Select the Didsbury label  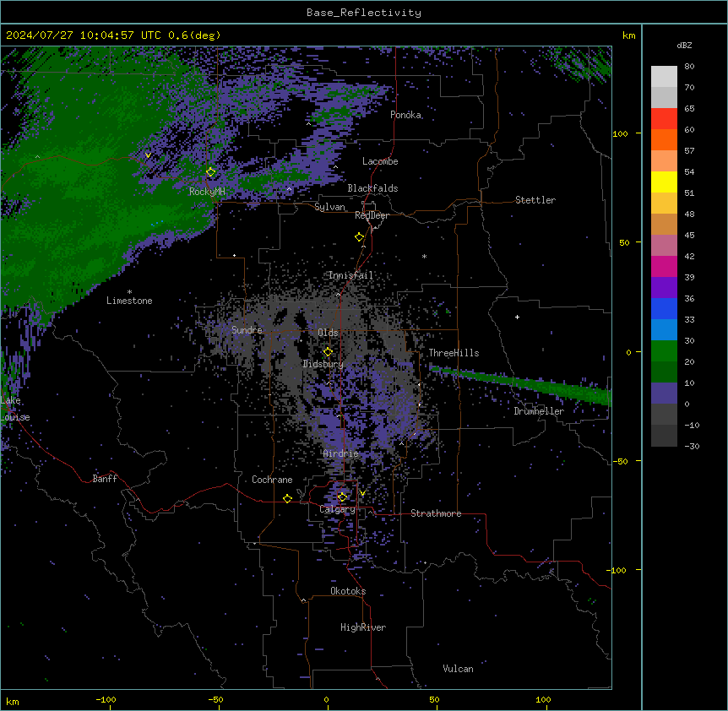323,364
